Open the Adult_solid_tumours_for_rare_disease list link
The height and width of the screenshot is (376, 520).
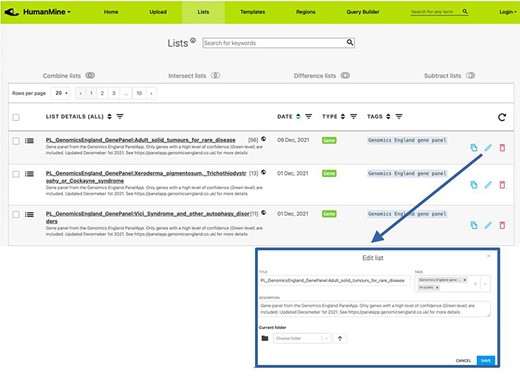[141, 140]
